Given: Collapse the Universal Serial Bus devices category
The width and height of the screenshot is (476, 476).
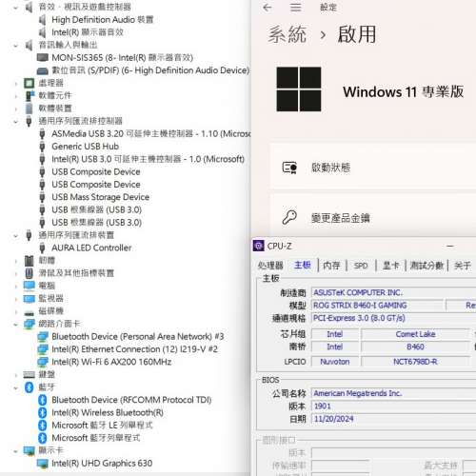Looking at the screenshot, I should pyautogui.click(x=15, y=235).
